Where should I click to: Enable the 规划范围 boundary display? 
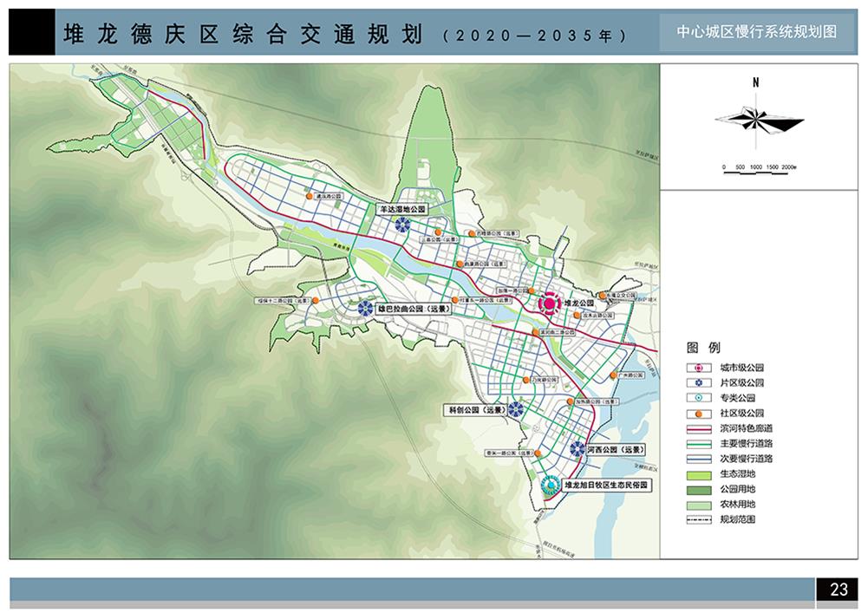[699, 518]
